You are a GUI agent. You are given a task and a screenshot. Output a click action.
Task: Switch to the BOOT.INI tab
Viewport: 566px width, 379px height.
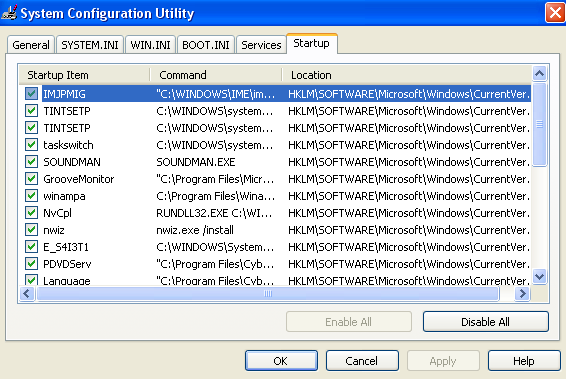(x=206, y=45)
